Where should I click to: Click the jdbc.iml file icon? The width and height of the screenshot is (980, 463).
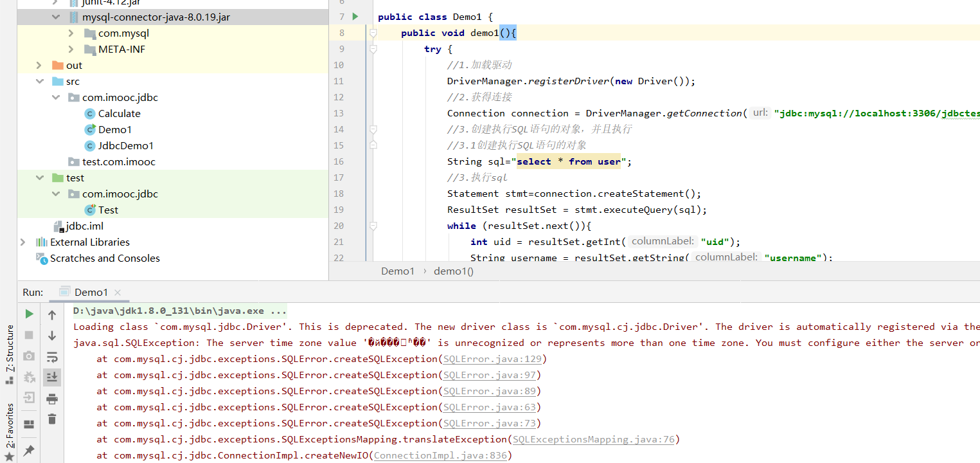point(58,226)
